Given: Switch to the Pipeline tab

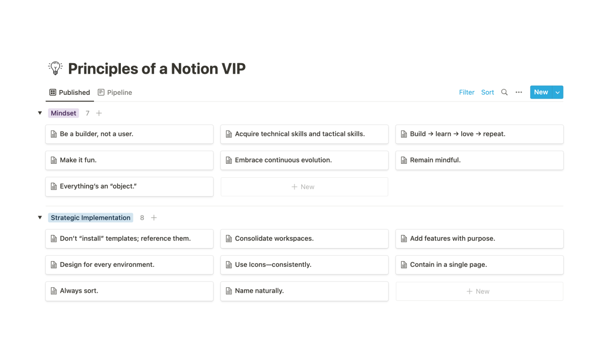Looking at the screenshot, I should [115, 92].
